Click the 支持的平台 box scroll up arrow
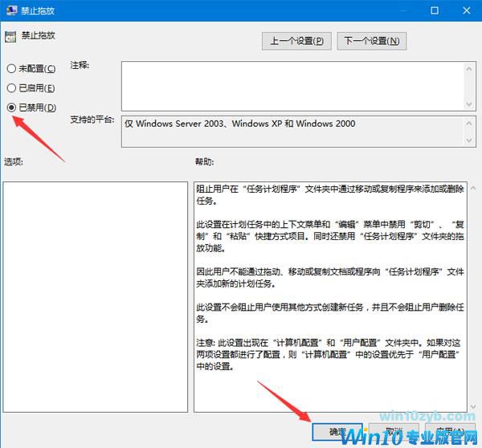Image resolution: width=482 pixels, height=448 pixels. (469, 124)
